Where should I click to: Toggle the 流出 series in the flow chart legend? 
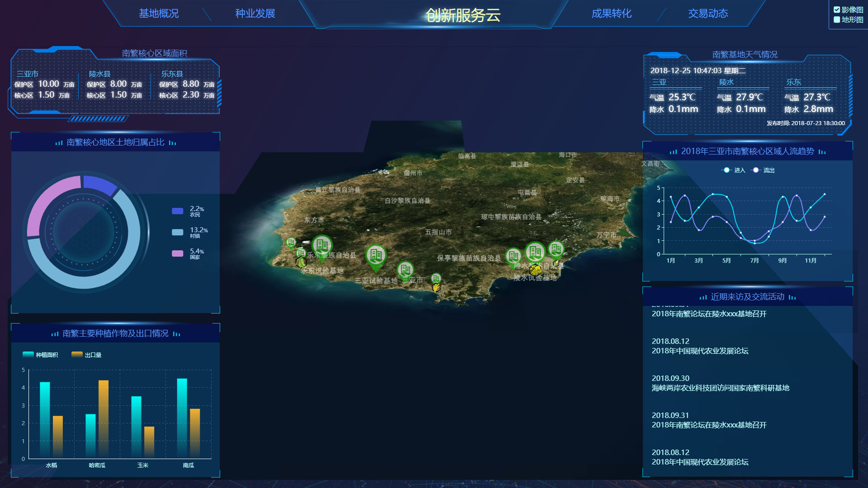(763, 170)
